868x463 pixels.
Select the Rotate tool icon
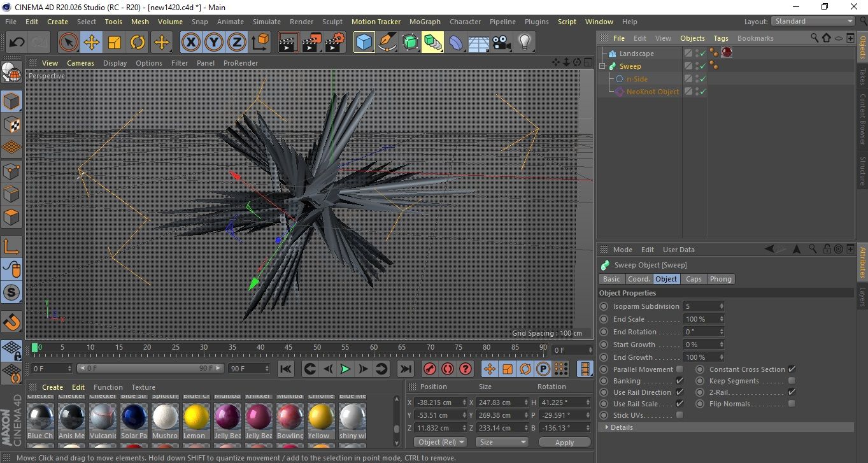pyautogui.click(x=138, y=43)
